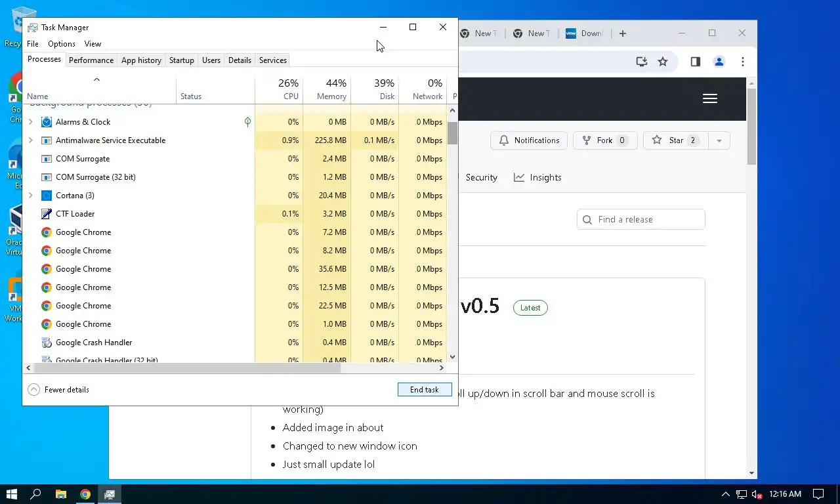Click the End task button
Screen dimensions: 840x504
[425, 390]
